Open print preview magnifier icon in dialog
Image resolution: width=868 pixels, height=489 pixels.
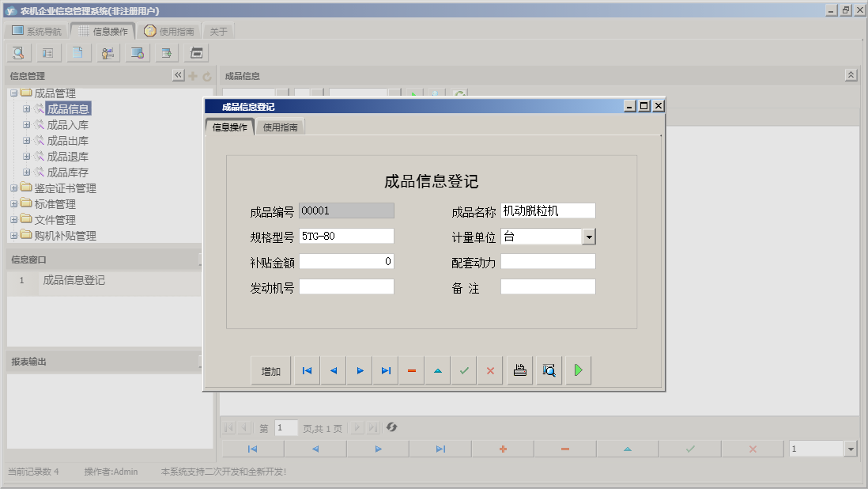(x=549, y=370)
